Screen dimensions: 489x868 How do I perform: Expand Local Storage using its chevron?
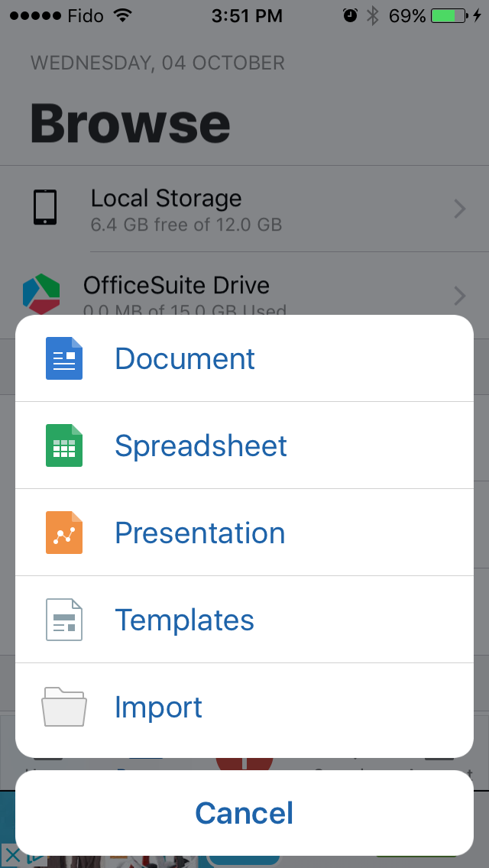(x=459, y=209)
